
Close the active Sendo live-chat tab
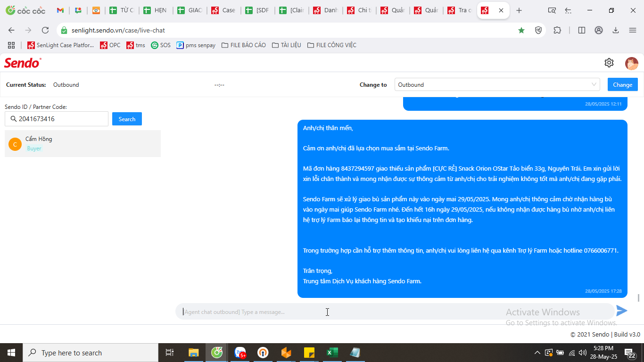(501, 10)
